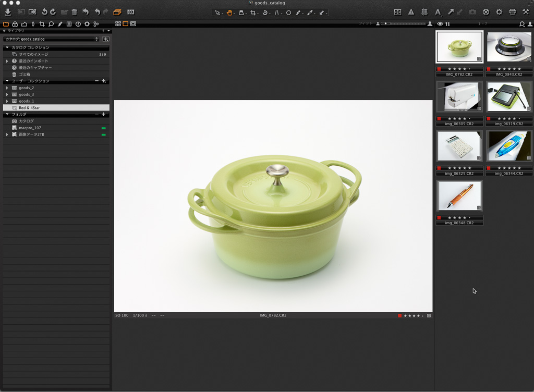This screenshot has width=534, height=392.
Task: Select すべてのイメージ collection
Action: (x=33, y=54)
